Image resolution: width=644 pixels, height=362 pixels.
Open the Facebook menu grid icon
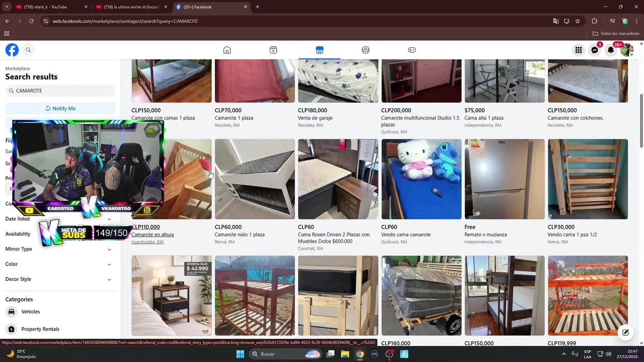coord(579,50)
